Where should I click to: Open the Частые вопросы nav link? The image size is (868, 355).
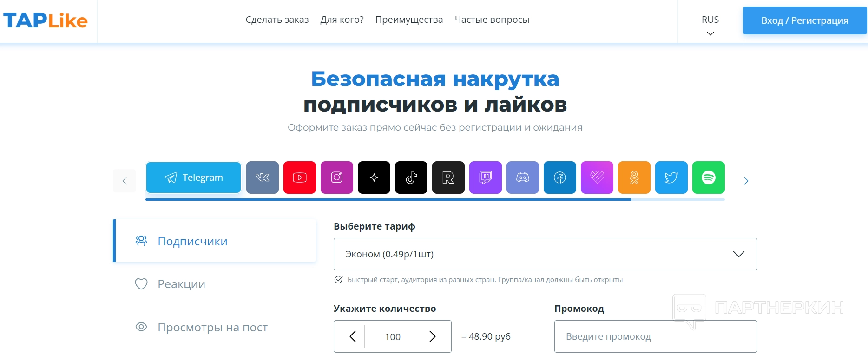pyautogui.click(x=492, y=20)
